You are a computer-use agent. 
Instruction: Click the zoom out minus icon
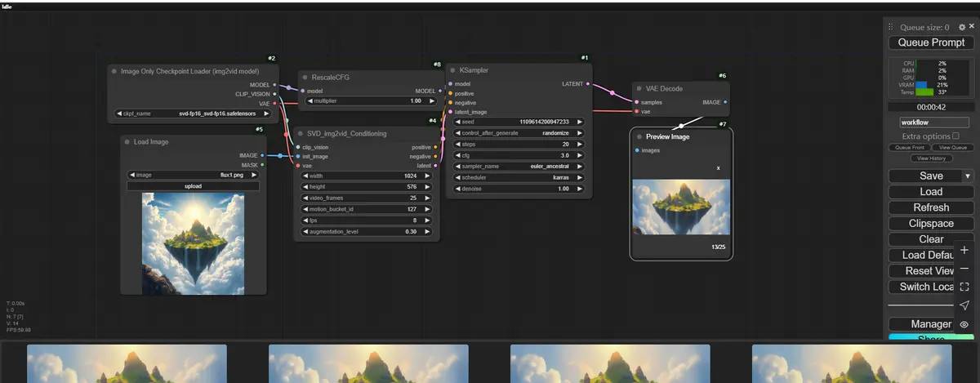[964, 269]
